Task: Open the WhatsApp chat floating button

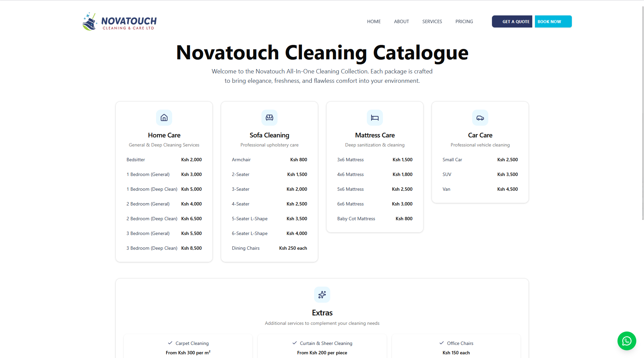Action: (627, 341)
